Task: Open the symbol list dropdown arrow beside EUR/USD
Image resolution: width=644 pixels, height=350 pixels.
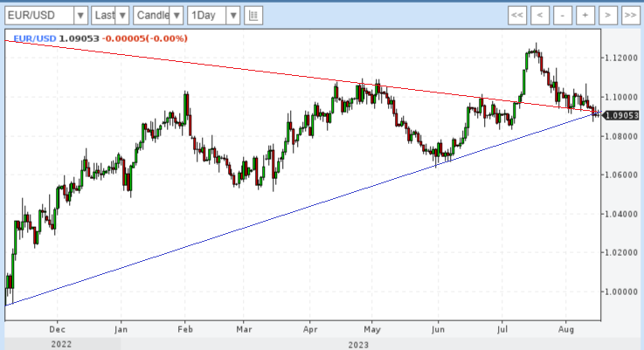Action: (x=80, y=16)
